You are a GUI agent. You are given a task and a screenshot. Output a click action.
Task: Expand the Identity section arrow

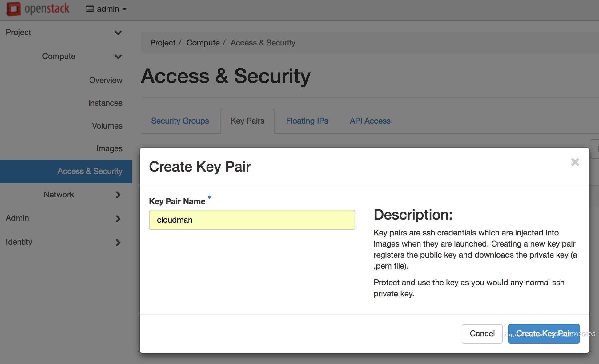(118, 242)
